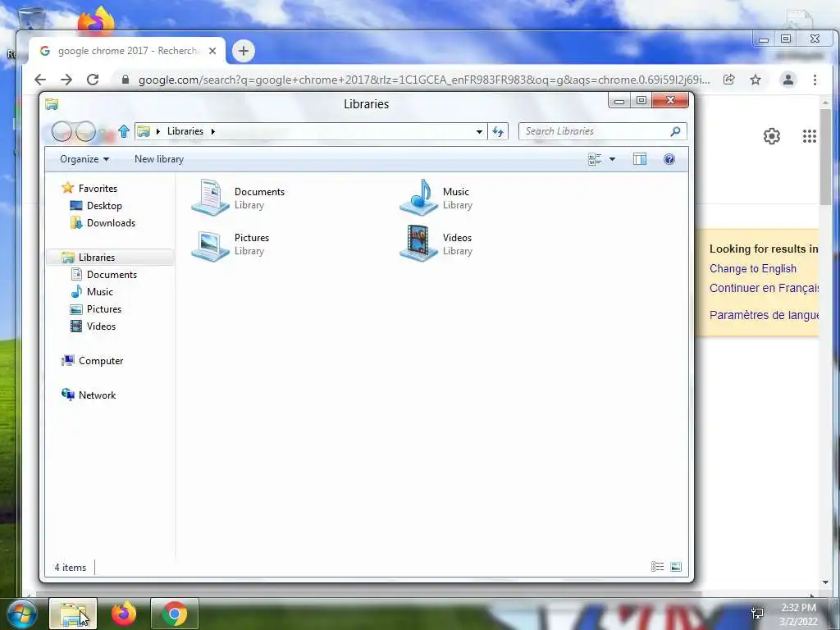Screen dimensions: 840x630
Task: Open Google apps grid icon
Action: (x=810, y=136)
